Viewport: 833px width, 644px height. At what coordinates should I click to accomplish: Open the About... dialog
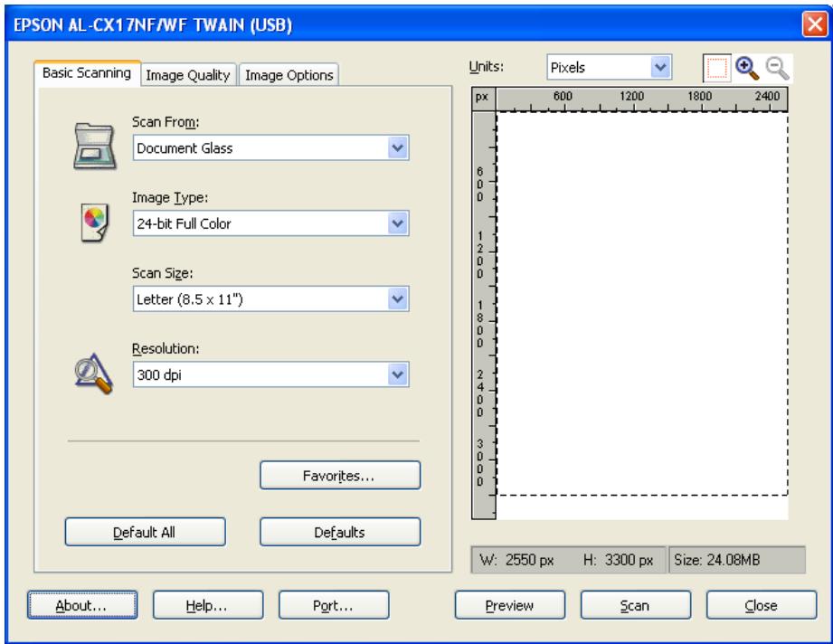tap(82, 605)
